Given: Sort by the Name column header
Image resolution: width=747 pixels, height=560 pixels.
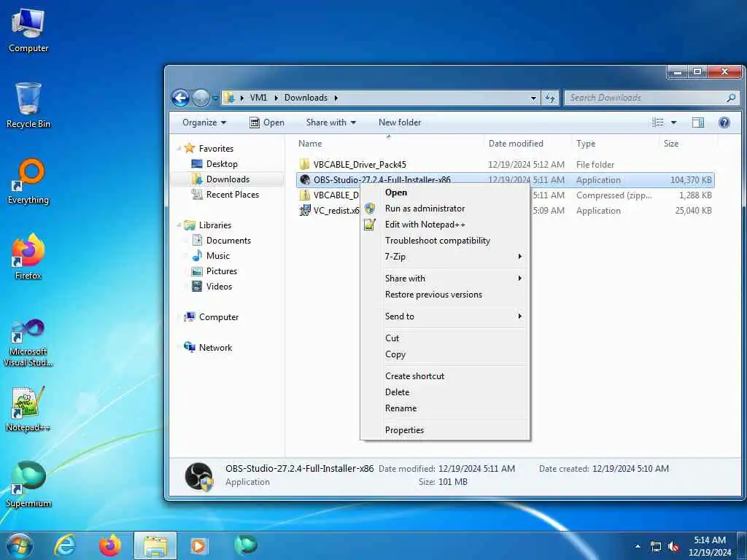Looking at the screenshot, I should coord(389,144).
